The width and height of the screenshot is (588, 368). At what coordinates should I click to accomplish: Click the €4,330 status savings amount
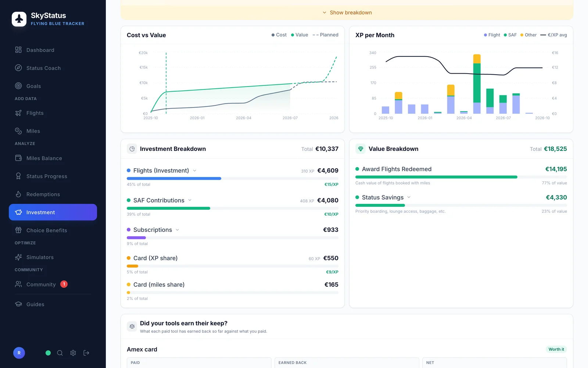(556, 197)
